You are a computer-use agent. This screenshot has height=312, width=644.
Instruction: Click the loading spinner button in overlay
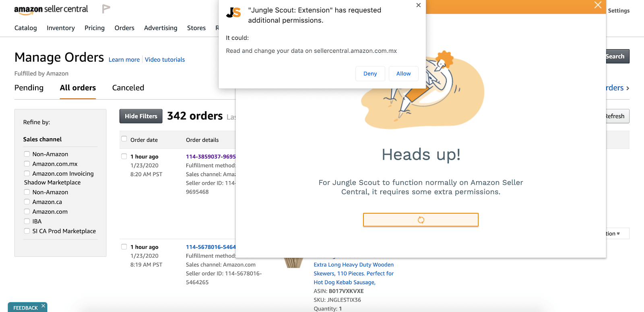421,220
